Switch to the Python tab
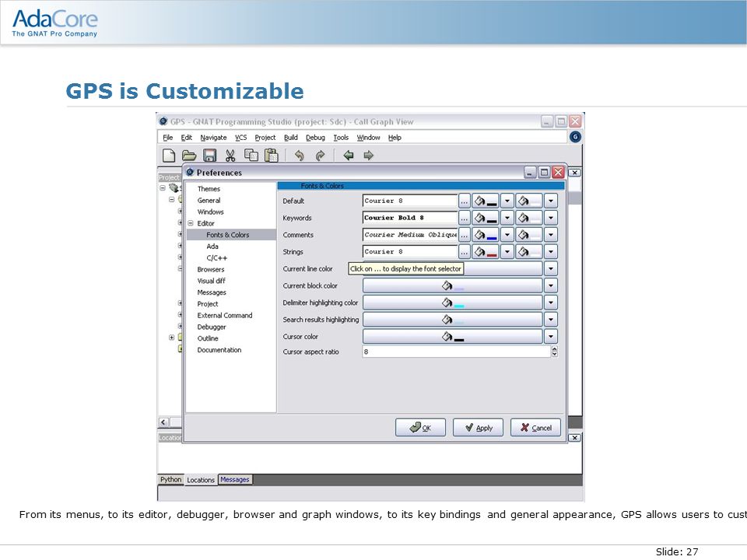Viewport: 747px width, 560px height. pyautogui.click(x=170, y=480)
